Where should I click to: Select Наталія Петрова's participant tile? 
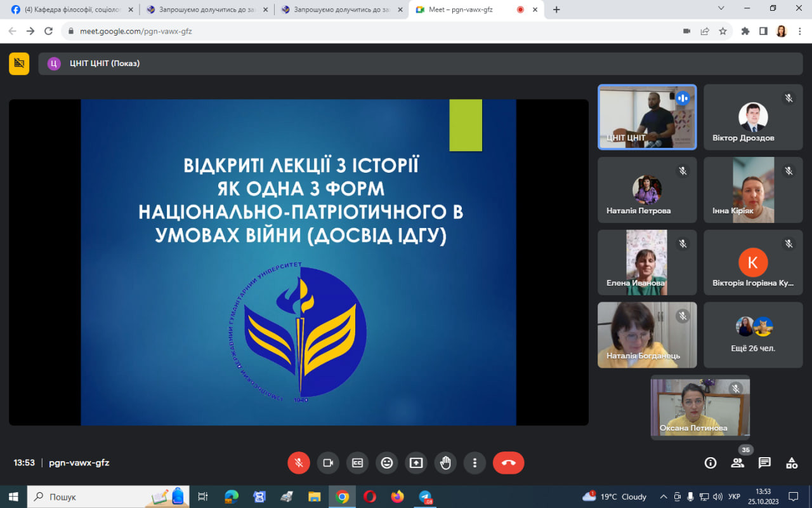647,190
